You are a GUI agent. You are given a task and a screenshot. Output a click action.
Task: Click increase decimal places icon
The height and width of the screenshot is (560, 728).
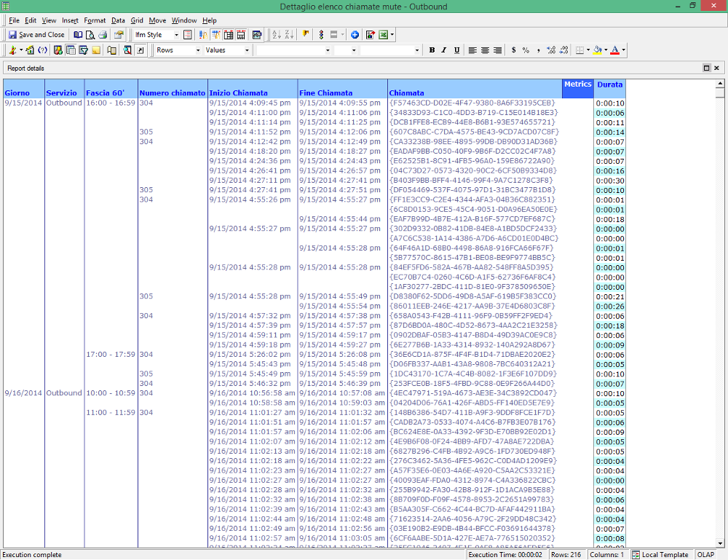tap(551, 50)
